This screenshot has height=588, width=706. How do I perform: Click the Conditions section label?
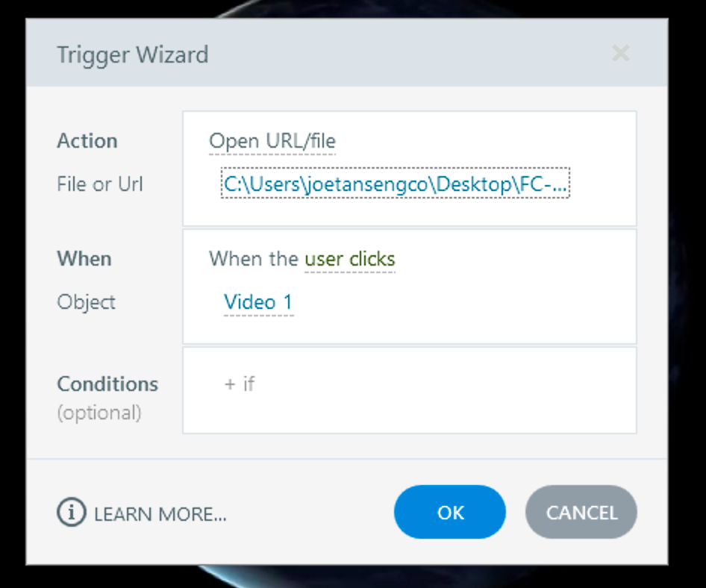tap(107, 384)
